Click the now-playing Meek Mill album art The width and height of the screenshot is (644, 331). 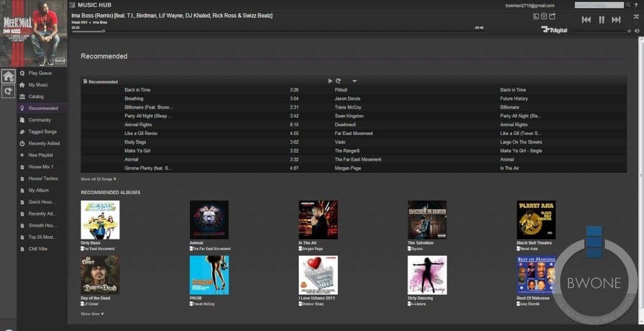pos(34,34)
